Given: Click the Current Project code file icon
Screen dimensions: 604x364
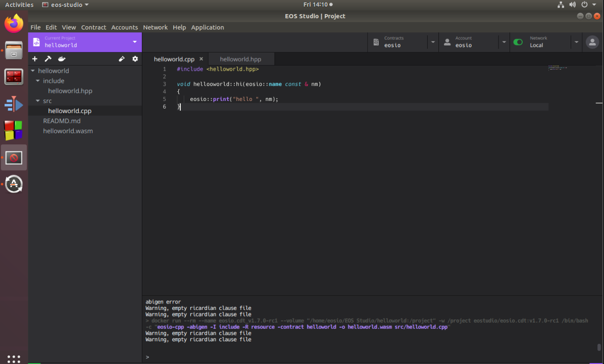Looking at the screenshot, I should point(36,42).
